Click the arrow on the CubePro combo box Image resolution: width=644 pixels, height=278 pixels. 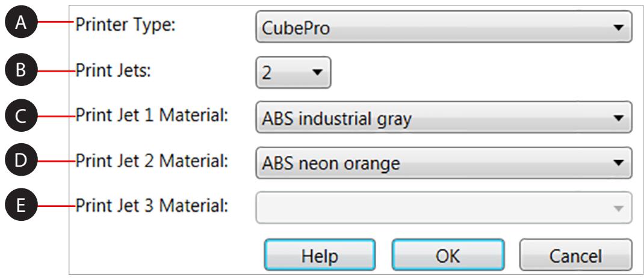click(x=618, y=28)
